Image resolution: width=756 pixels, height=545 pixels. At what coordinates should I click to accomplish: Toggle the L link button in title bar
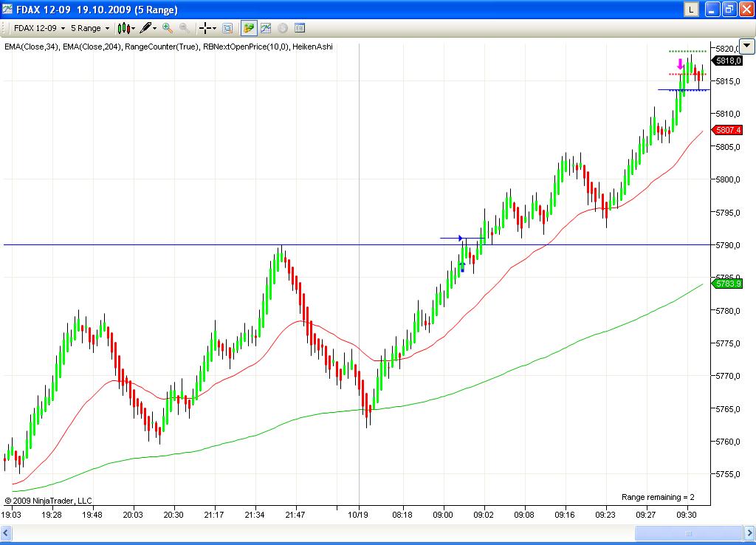[x=690, y=10]
